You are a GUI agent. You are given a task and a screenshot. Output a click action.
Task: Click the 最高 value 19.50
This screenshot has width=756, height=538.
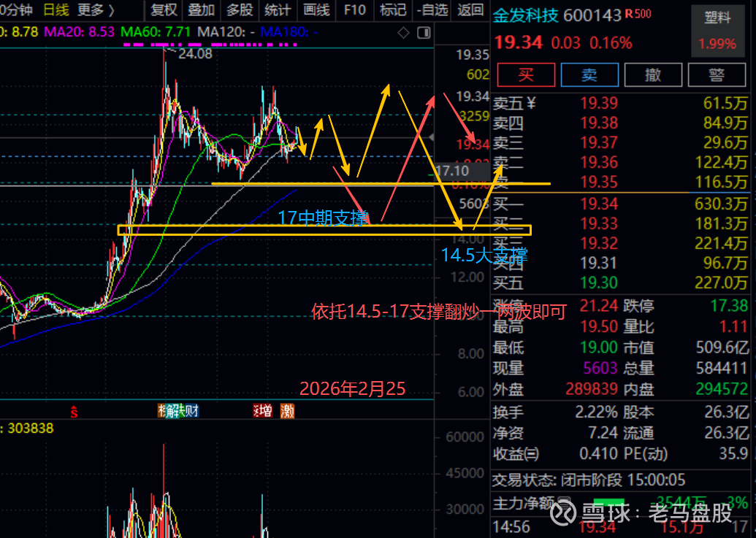599,326
